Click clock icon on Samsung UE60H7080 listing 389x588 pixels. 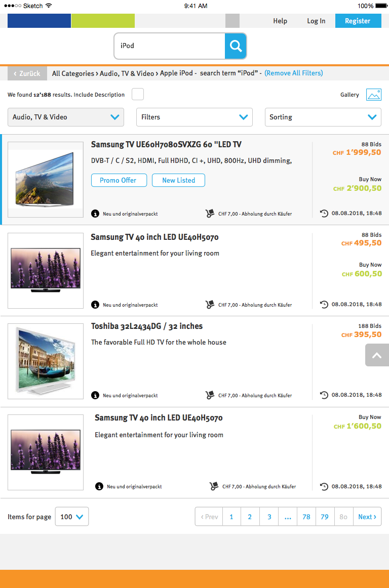click(x=324, y=214)
